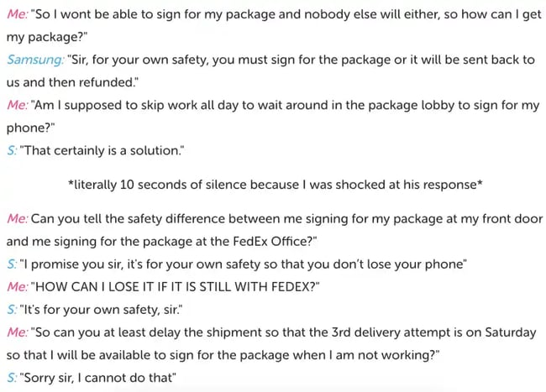Click "Me:" label before "So can you at least"

(x=18, y=332)
